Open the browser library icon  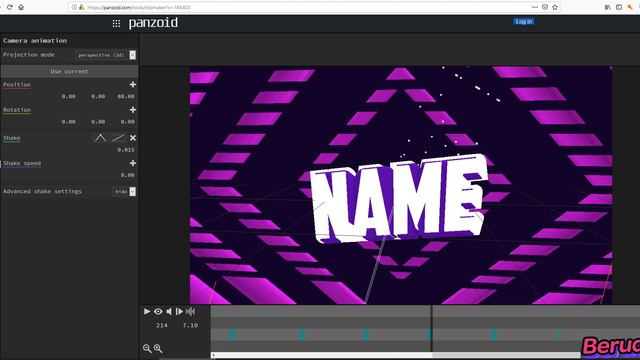tap(608, 7)
